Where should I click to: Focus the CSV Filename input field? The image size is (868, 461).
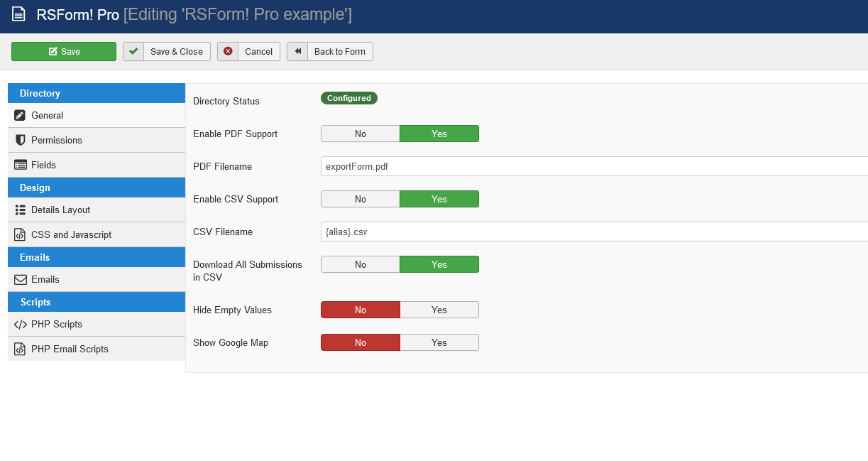594,232
